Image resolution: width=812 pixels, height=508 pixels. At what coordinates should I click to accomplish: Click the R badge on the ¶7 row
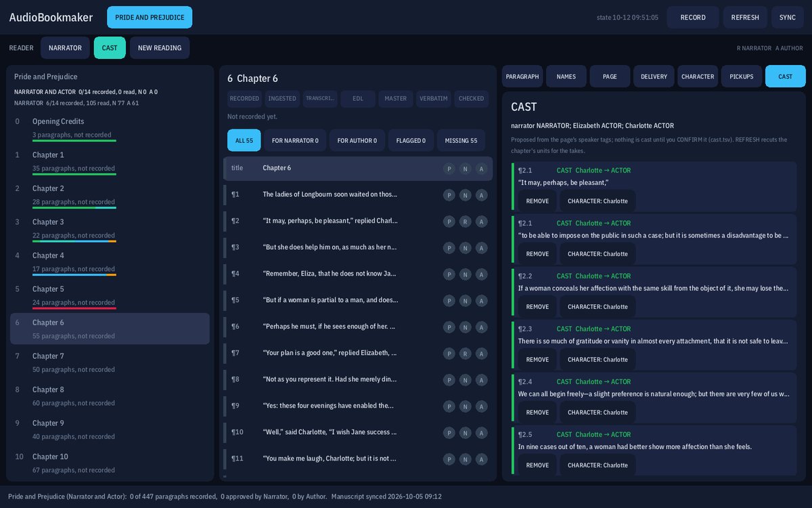click(465, 354)
